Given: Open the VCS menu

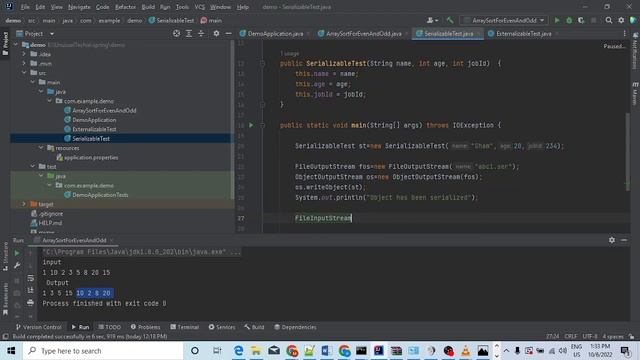Looking at the screenshot, I should click(200, 7).
